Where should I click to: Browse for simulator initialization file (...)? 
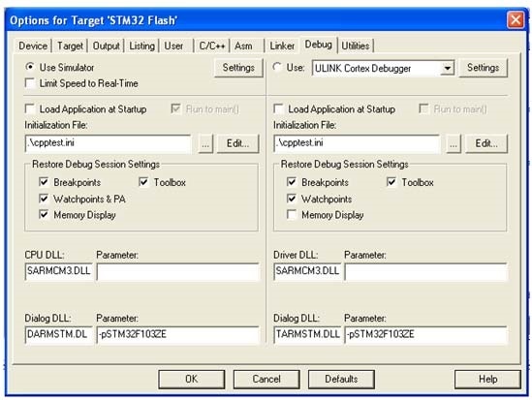coord(205,143)
